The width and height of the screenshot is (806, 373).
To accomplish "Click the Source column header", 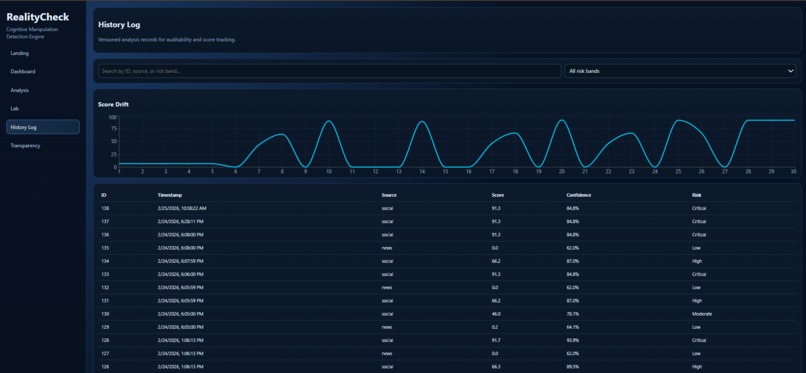I will [x=389, y=195].
